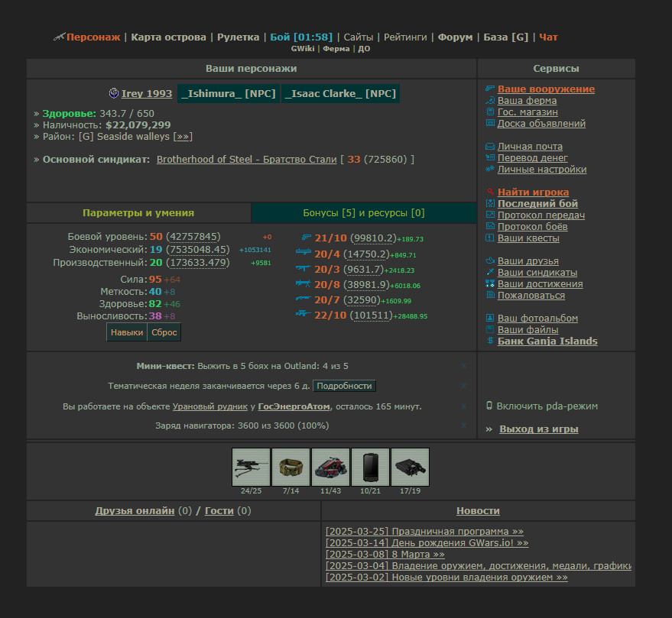Viewport: 672px width, 618px height.
Task: Dismiss the Мини-квест notification row
Action: point(464,366)
